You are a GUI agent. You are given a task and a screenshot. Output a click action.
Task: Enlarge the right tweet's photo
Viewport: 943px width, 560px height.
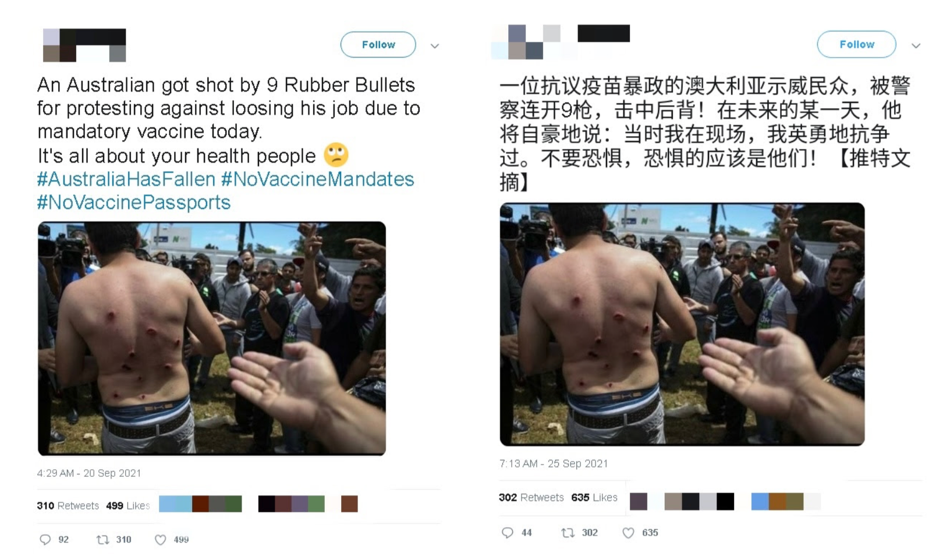coord(682,324)
